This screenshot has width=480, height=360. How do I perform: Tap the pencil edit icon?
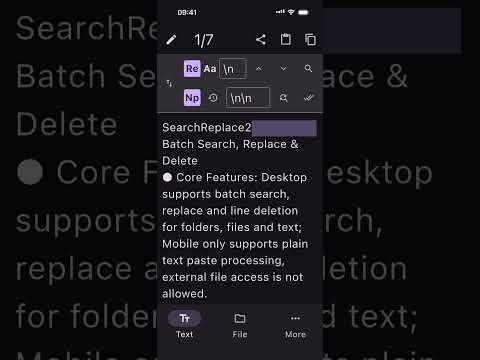(x=171, y=40)
